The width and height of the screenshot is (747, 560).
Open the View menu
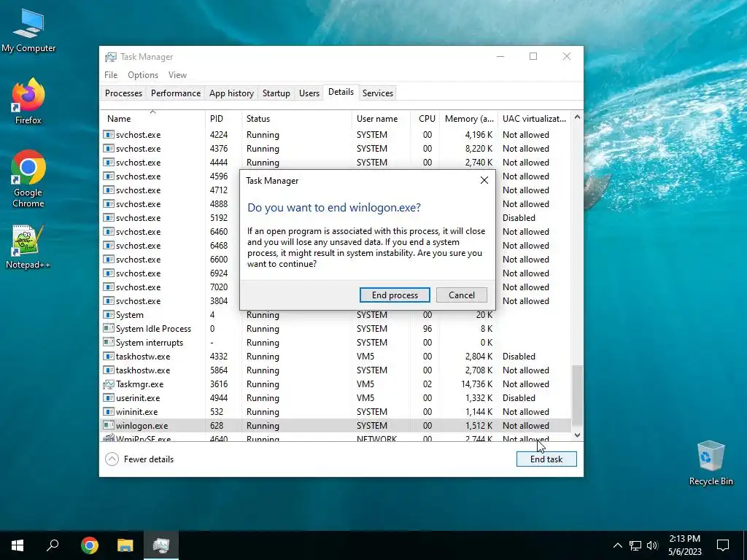point(177,75)
